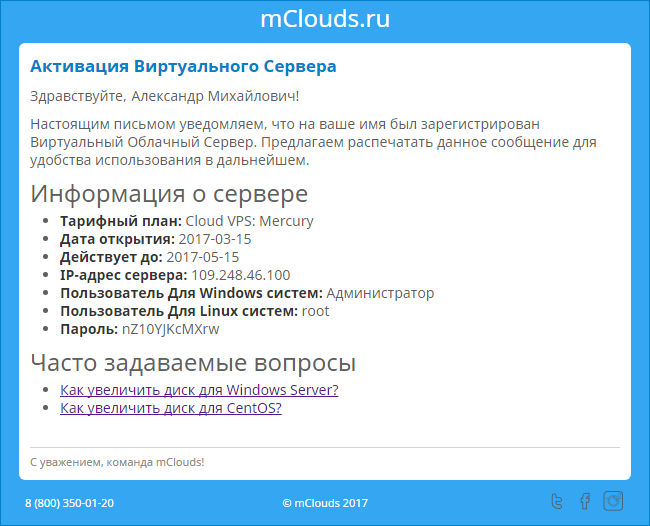
Task: Click the 'Действует до:' label
Action: [x=112, y=257]
